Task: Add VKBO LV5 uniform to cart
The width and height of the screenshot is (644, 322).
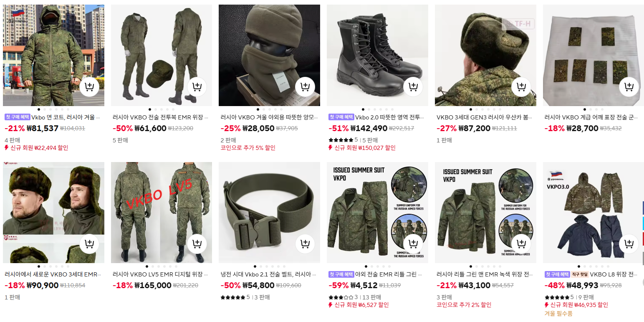Action: (x=197, y=244)
